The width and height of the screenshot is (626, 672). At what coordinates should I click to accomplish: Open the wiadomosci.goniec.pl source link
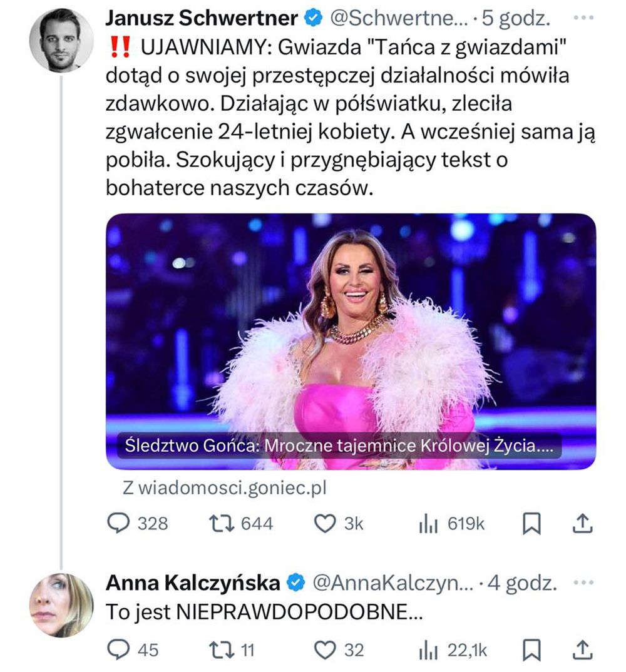(x=225, y=488)
